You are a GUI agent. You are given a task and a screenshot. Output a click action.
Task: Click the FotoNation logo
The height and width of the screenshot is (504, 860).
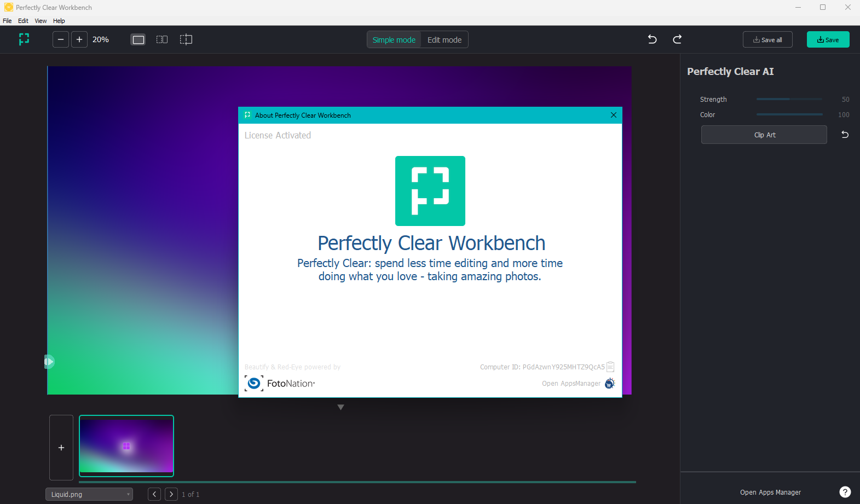pyautogui.click(x=280, y=383)
